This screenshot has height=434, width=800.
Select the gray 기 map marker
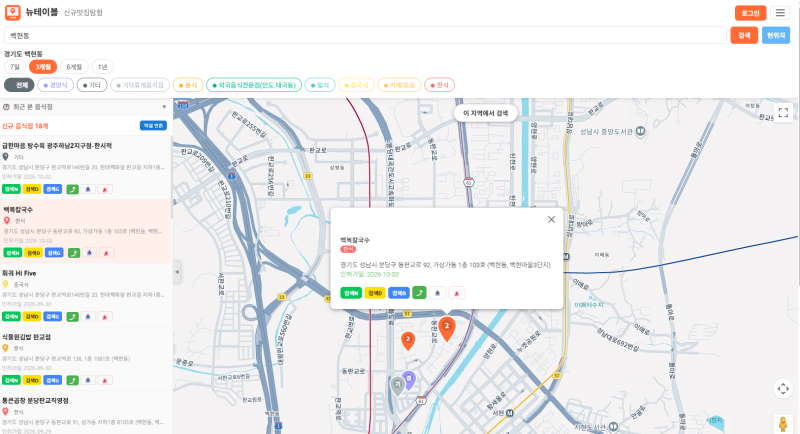click(397, 386)
